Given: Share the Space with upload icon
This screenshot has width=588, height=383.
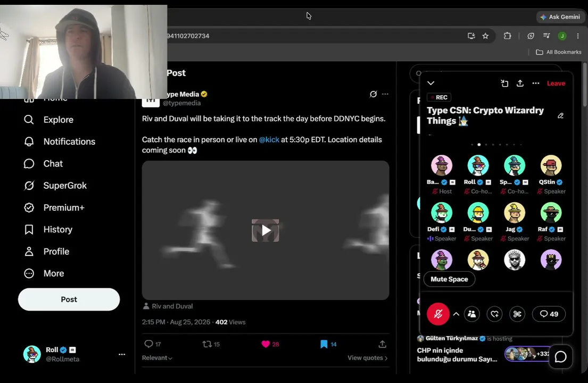Looking at the screenshot, I should point(520,83).
